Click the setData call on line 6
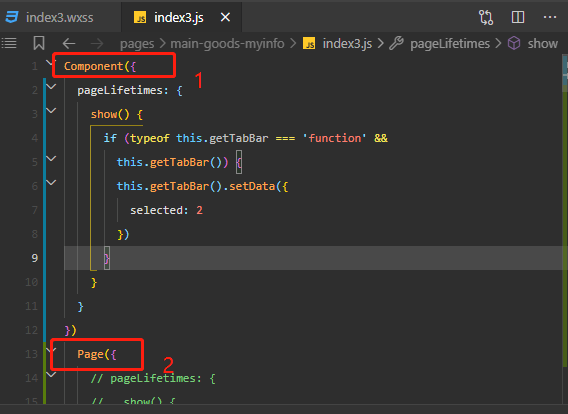 [252, 186]
